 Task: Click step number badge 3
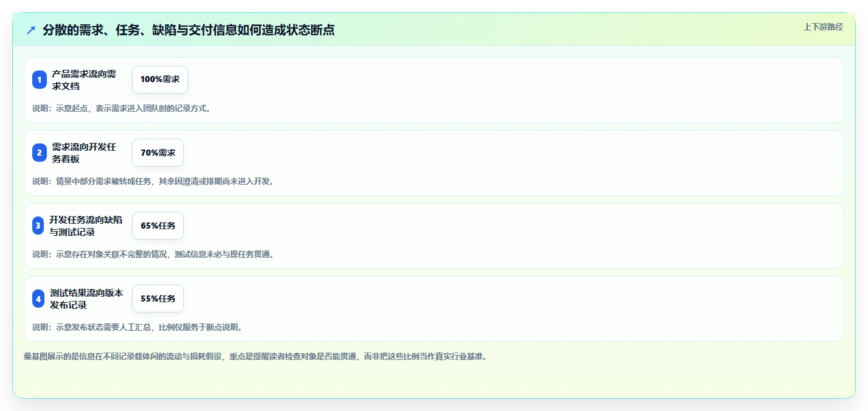38,226
